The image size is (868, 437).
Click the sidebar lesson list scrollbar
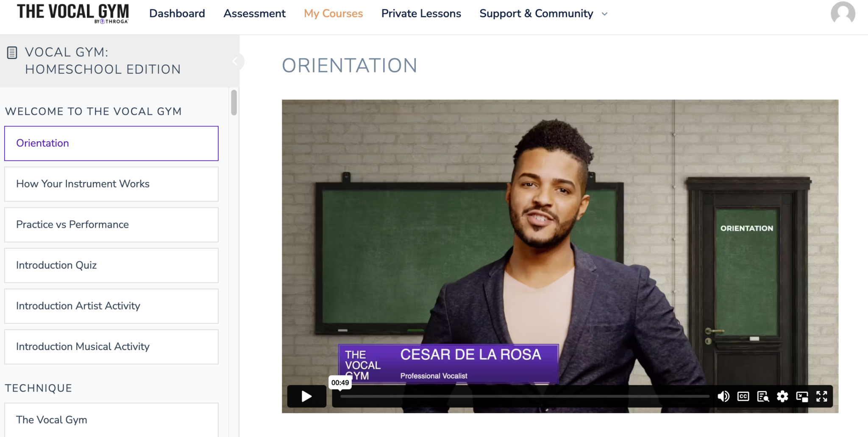coord(234,102)
